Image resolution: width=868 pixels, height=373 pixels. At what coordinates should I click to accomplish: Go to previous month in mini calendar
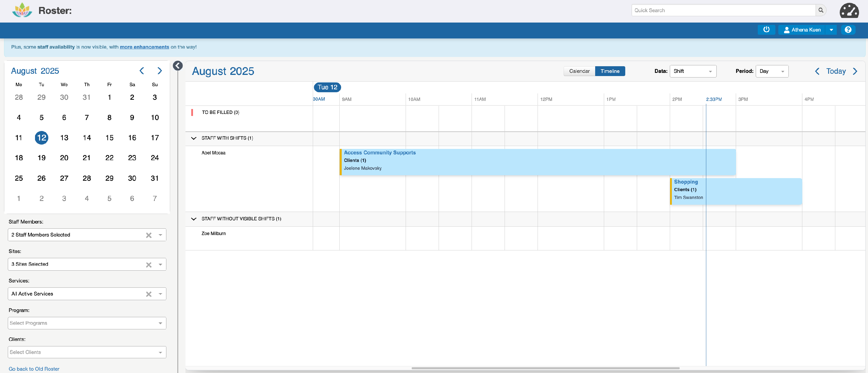(142, 71)
